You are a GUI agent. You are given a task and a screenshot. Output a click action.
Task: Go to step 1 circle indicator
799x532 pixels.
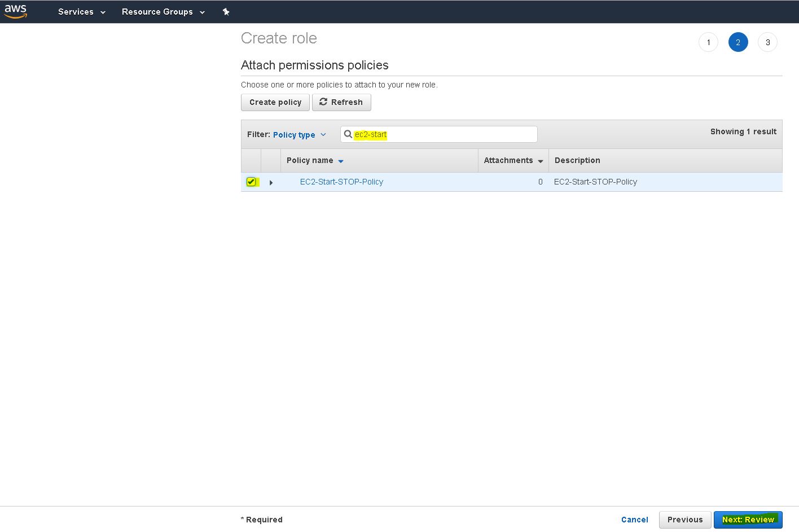pyautogui.click(x=708, y=42)
